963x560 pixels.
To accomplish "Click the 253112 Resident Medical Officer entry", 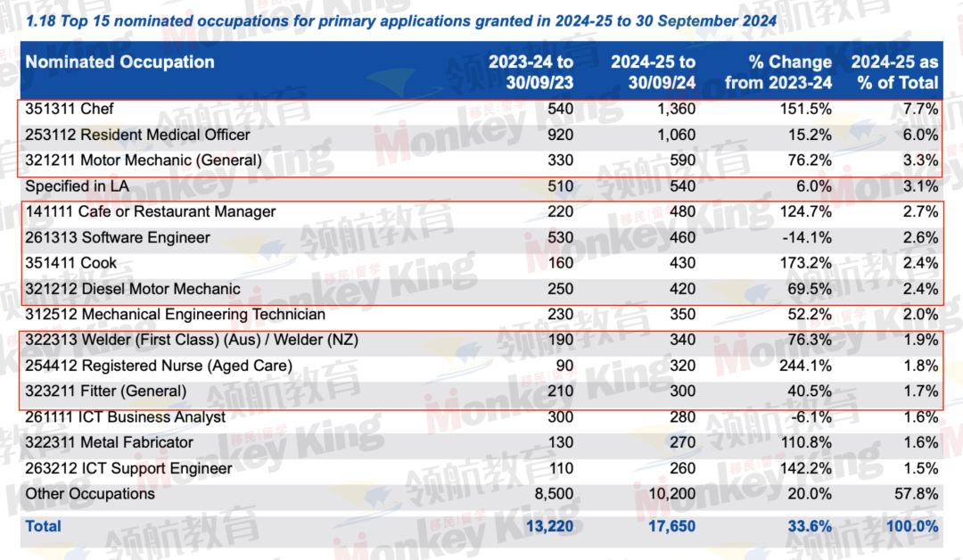I will [137, 135].
